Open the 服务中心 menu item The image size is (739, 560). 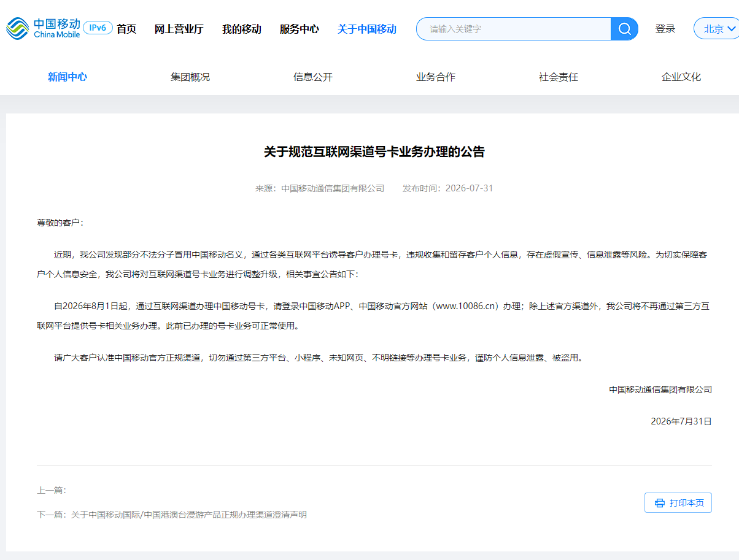pyautogui.click(x=300, y=29)
